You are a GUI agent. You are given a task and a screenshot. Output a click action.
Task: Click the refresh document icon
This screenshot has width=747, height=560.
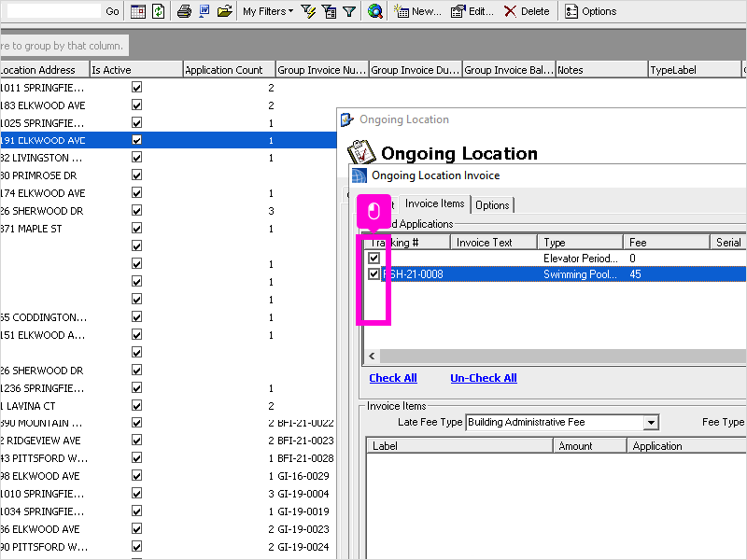pyautogui.click(x=158, y=11)
